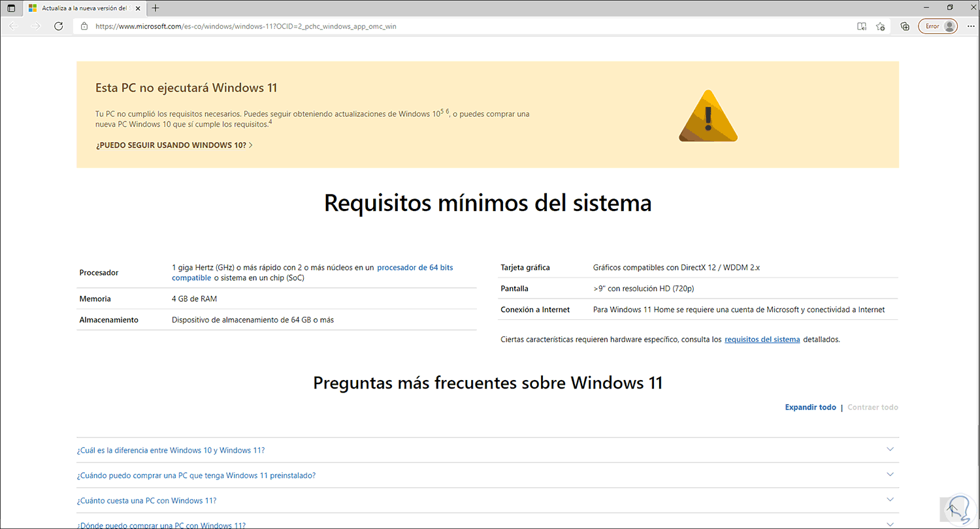View site information via the lock icon
Viewport: 980px width, 529px height.
[x=84, y=26]
